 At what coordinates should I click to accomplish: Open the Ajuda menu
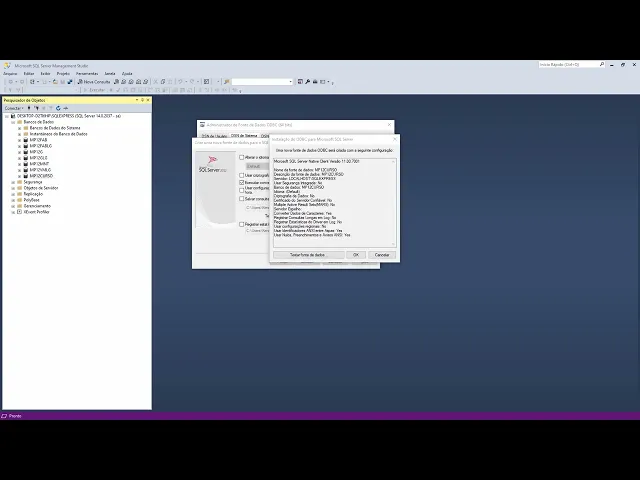127,73
